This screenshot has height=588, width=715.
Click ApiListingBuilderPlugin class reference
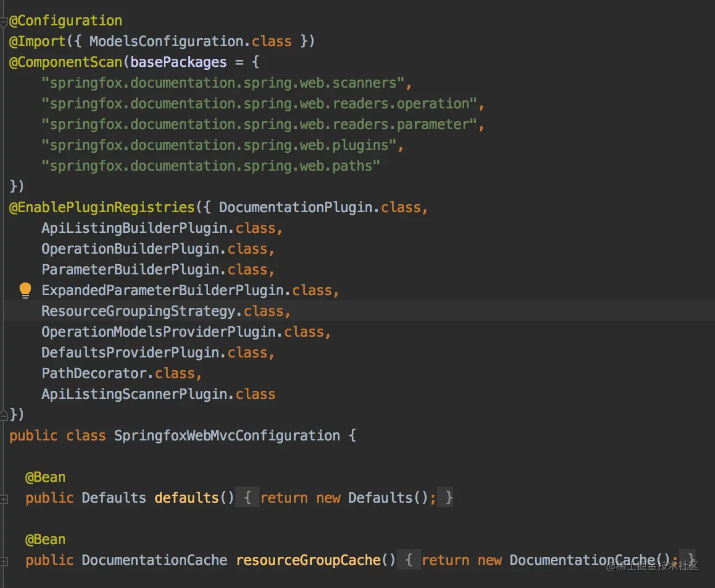point(134,228)
